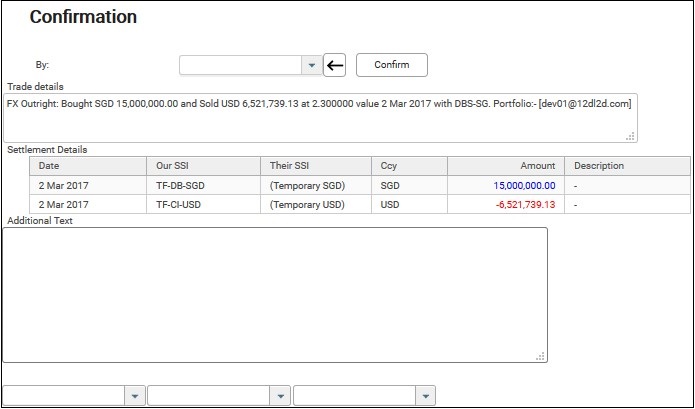Click the Confirm button

(391, 65)
